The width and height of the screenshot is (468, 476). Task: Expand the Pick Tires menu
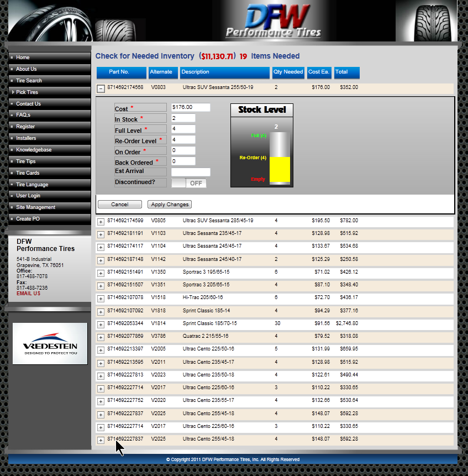(49, 92)
